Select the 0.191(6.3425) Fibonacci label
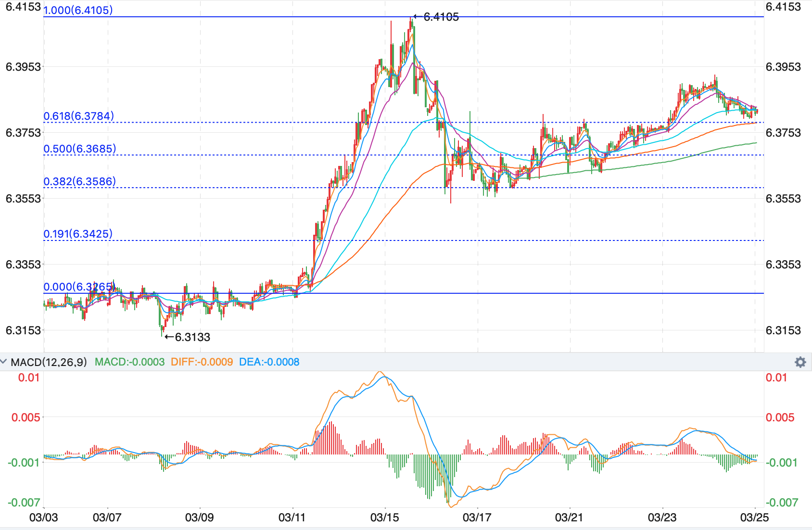 (x=78, y=234)
